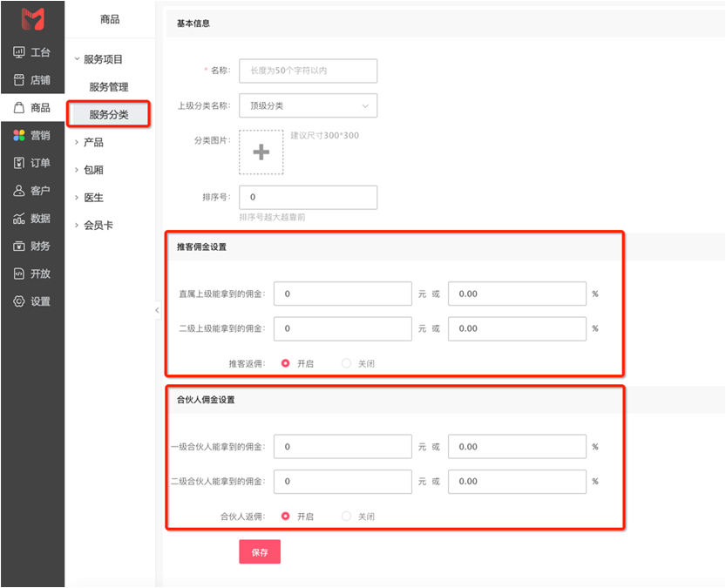Select 关闭 for 合伙人返佣

tap(346, 516)
